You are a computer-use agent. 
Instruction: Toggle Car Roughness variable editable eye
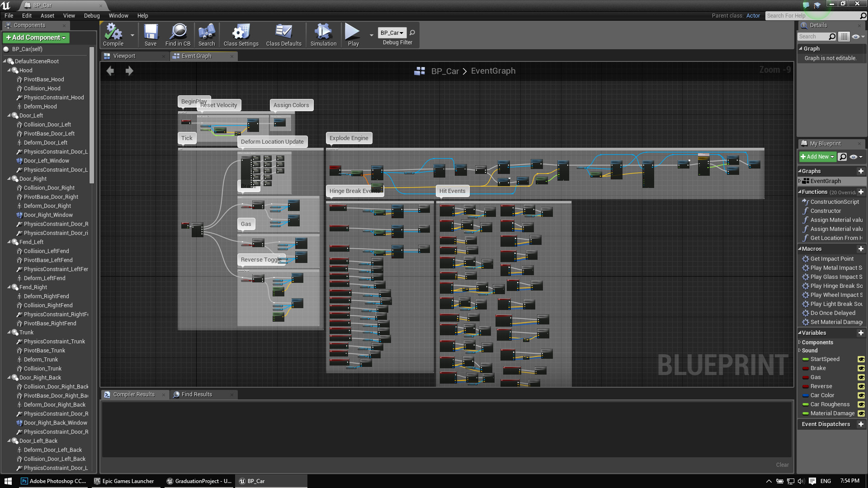tap(861, 404)
